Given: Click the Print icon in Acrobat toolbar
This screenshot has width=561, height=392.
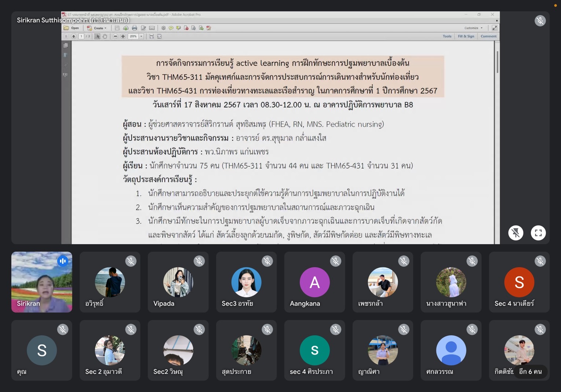Looking at the screenshot, I should [135, 28].
